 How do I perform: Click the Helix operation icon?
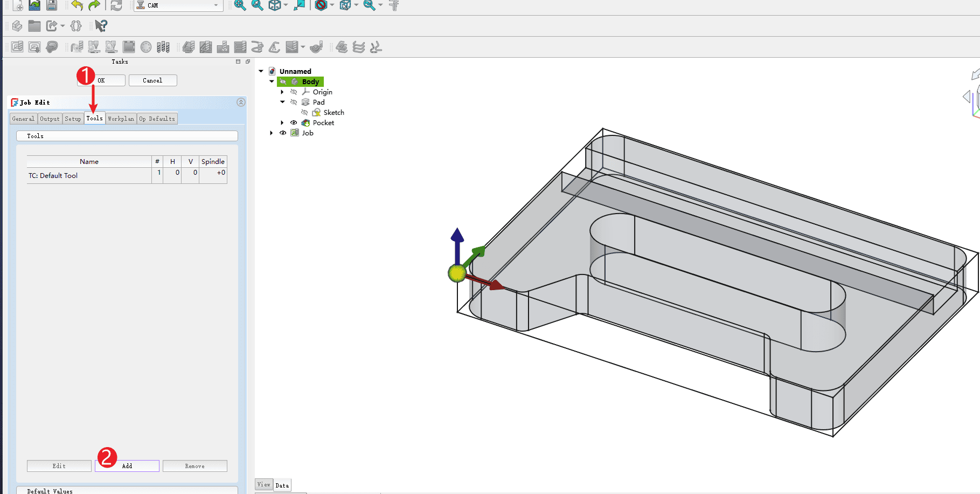(258, 47)
